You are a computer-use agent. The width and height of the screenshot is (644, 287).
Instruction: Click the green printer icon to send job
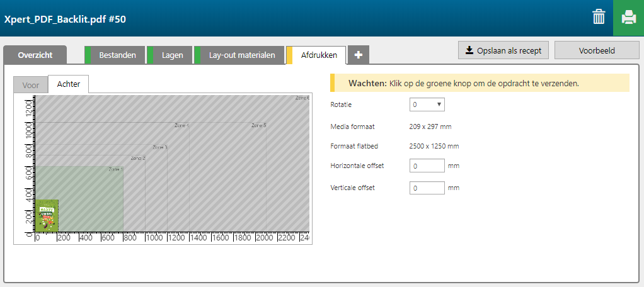[628, 18]
